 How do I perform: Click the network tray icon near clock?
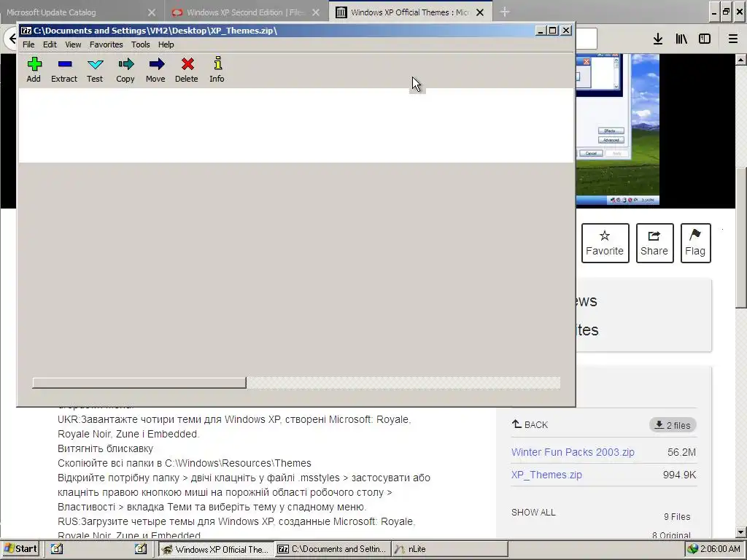click(x=693, y=549)
